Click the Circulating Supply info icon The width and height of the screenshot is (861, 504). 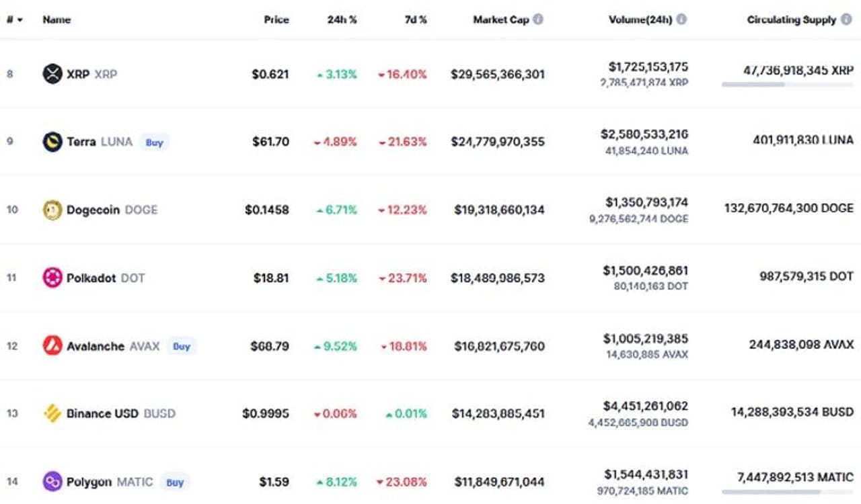coord(846,19)
